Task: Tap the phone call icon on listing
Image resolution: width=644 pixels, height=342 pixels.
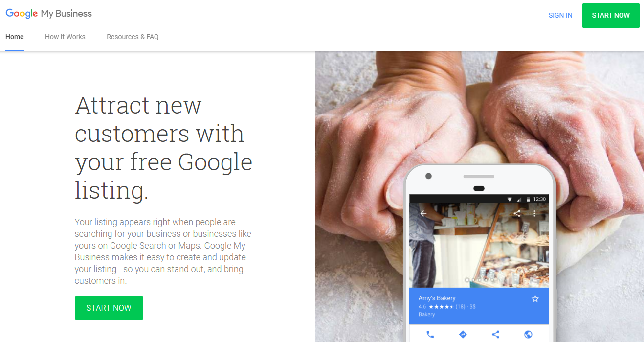Action: [x=430, y=335]
